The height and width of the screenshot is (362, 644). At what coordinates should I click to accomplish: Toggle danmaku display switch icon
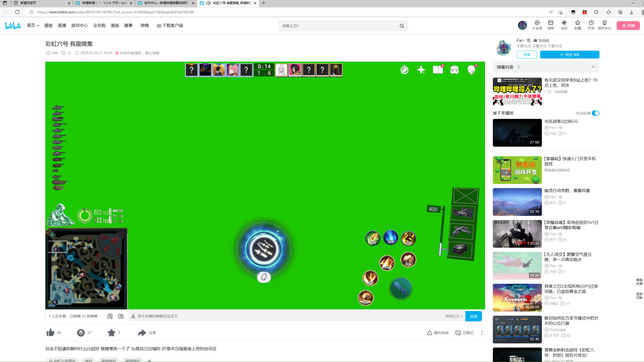click(x=110, y=316)
